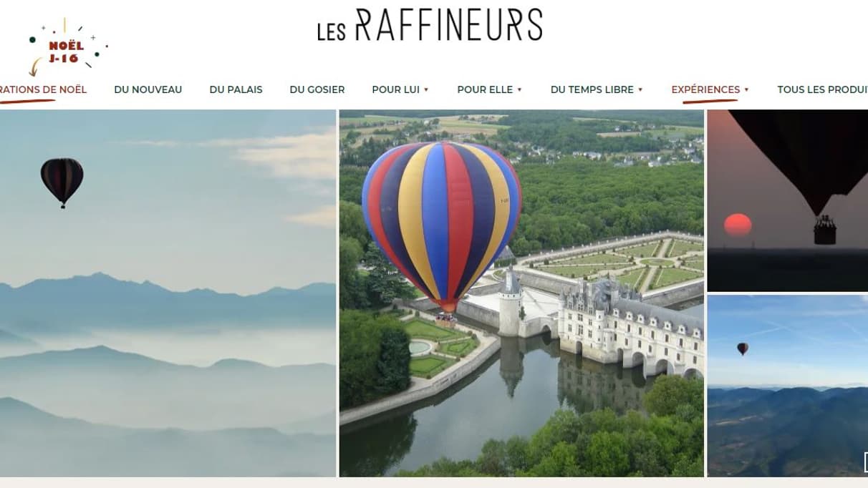Go to the Du Palais section

tap(236, 89)
